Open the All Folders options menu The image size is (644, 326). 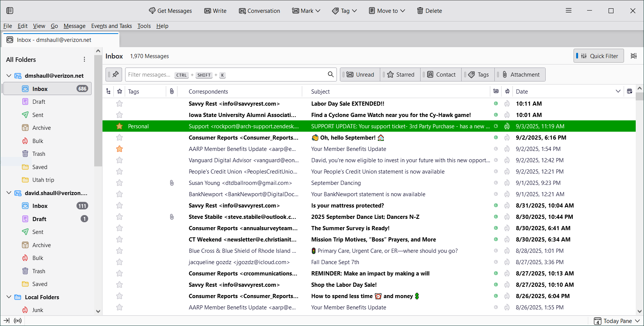coord(84,59)
